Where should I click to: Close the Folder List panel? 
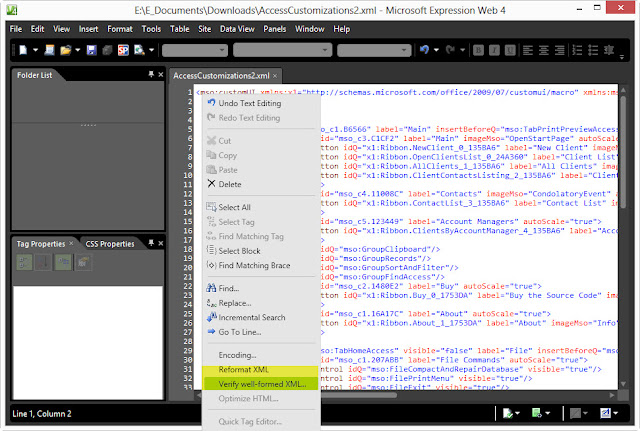coord(161,74)
